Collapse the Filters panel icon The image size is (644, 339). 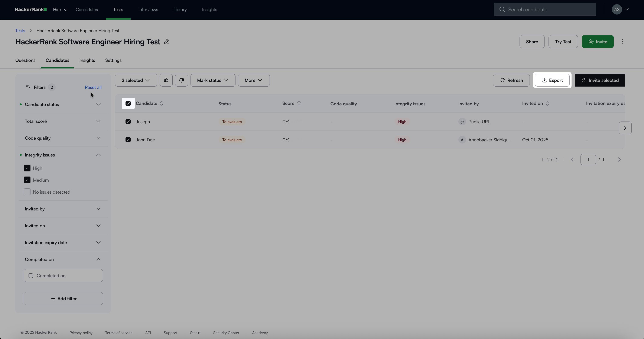[x=28, y=87]
